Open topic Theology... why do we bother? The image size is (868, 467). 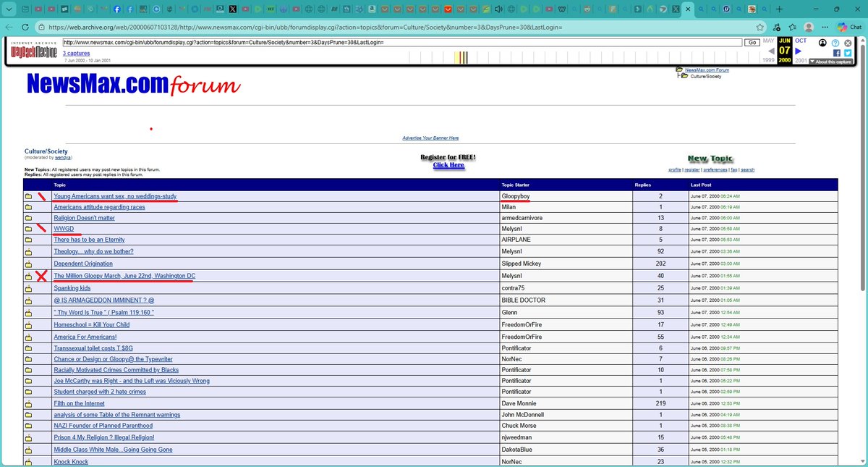(x=93, y=251)
